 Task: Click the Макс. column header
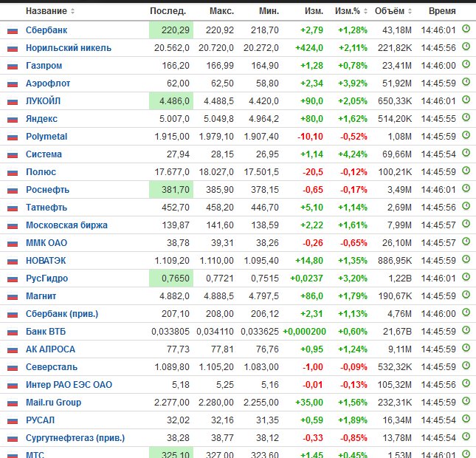[221, 11]
